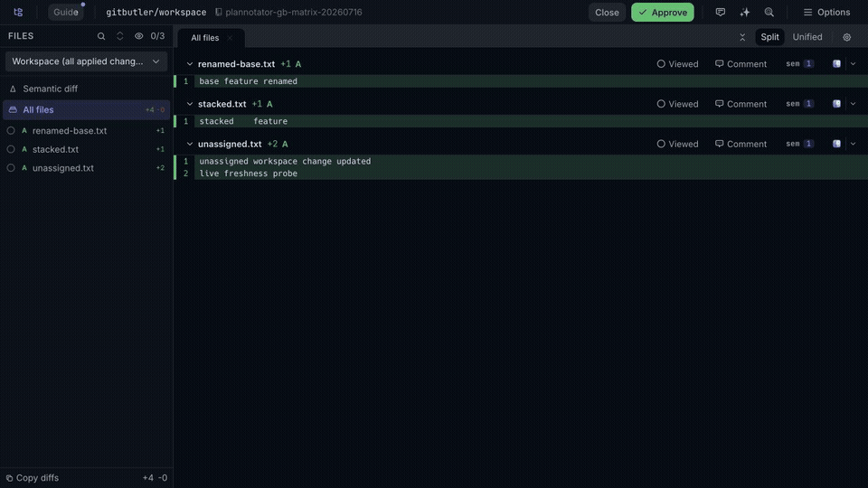Click the delta icon beside Semantic diff
This screenshot has width=868, height=488.
(13, 89)
